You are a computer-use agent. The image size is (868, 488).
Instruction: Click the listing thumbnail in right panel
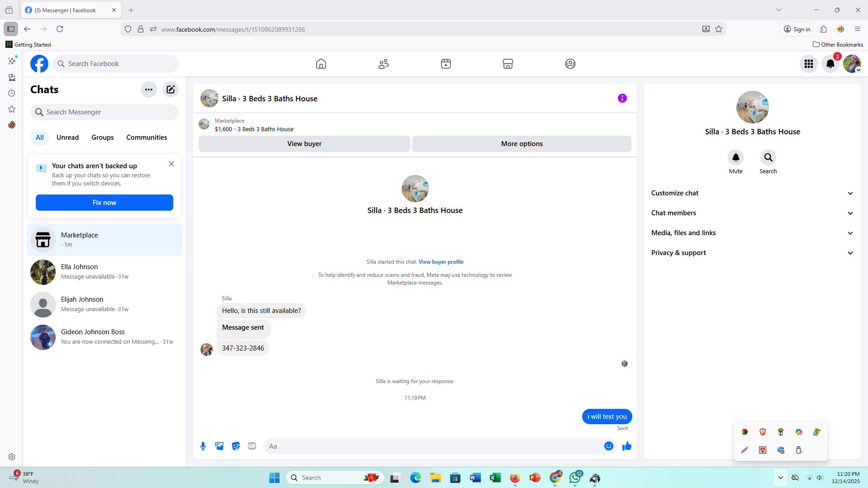(752, 107)
